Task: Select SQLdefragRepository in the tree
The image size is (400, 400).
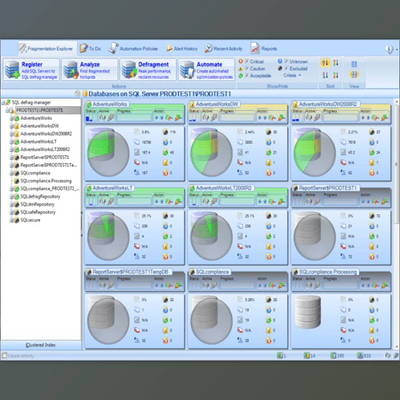Action: click(40, 196)
